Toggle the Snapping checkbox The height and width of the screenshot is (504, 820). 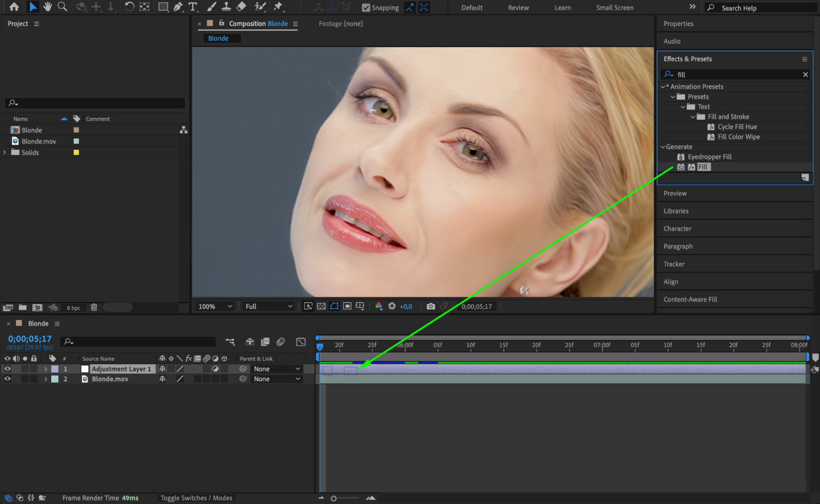coord(366,7)
